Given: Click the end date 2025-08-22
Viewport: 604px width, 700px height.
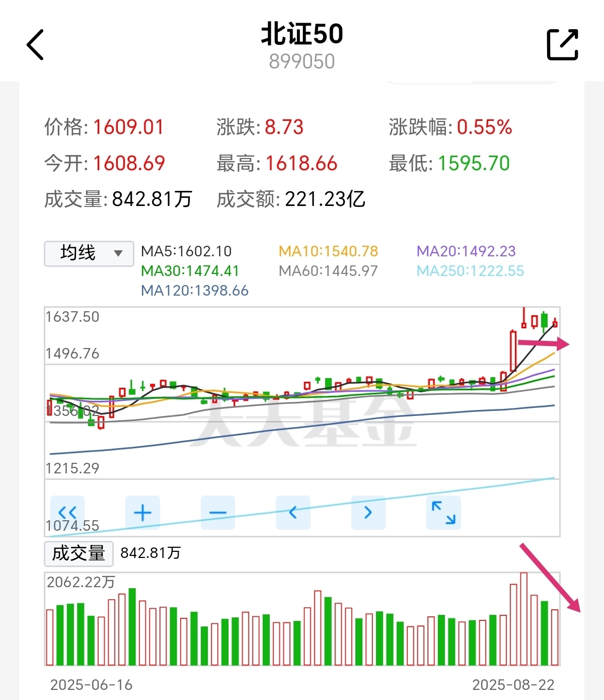Looking at the screenshot, I should pos(513,685).
